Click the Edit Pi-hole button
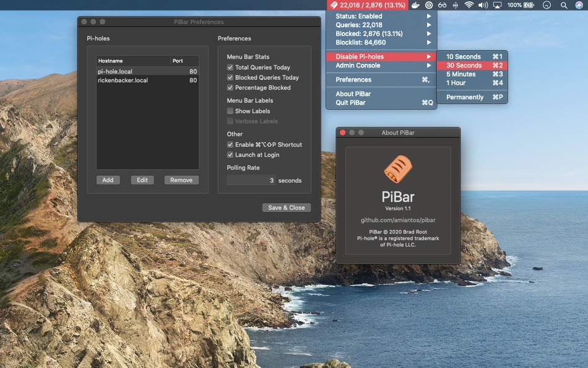 tap(142, 180)
